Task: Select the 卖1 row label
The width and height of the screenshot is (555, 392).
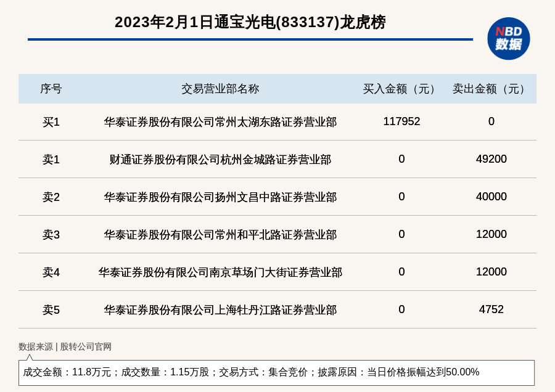Action: coord(51,160)
